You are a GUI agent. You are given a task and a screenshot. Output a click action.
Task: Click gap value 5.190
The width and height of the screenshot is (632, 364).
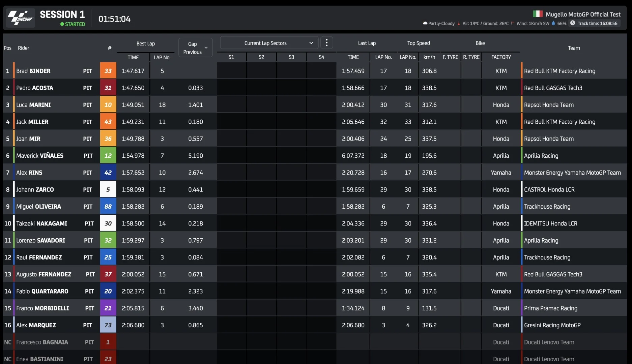pyautogui.click(x=196, y=155)
